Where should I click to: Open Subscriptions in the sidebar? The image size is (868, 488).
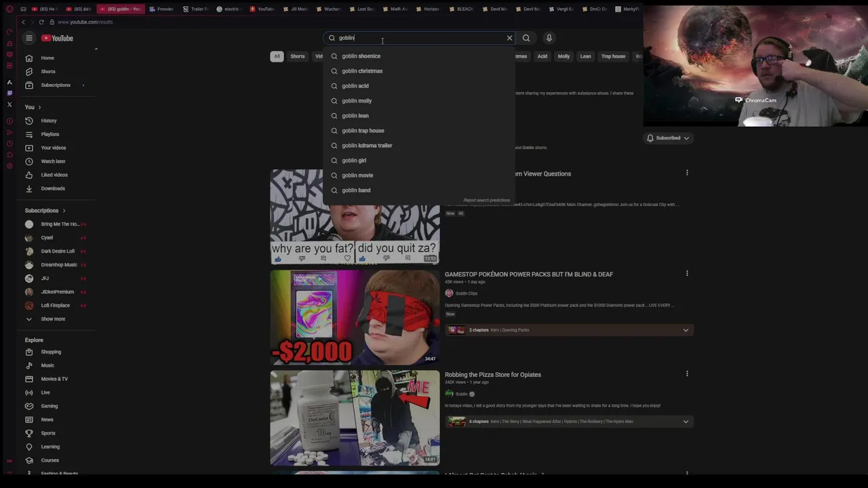coord(56,85)
